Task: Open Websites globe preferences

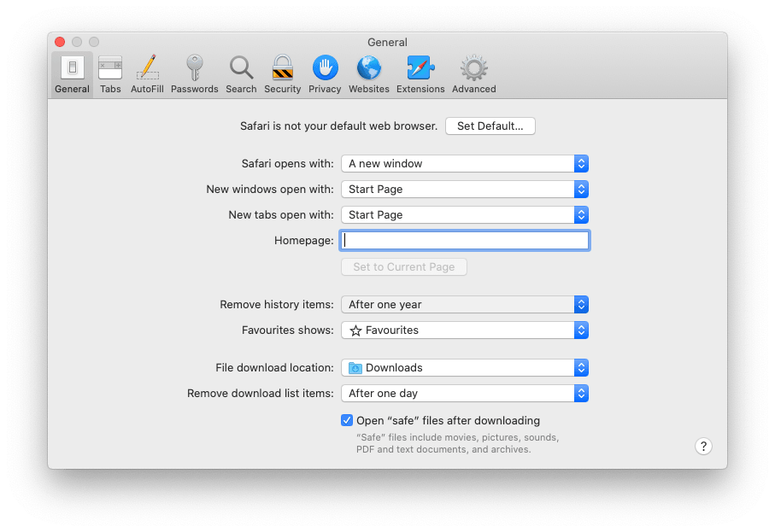Action: (x=369, y=74)
